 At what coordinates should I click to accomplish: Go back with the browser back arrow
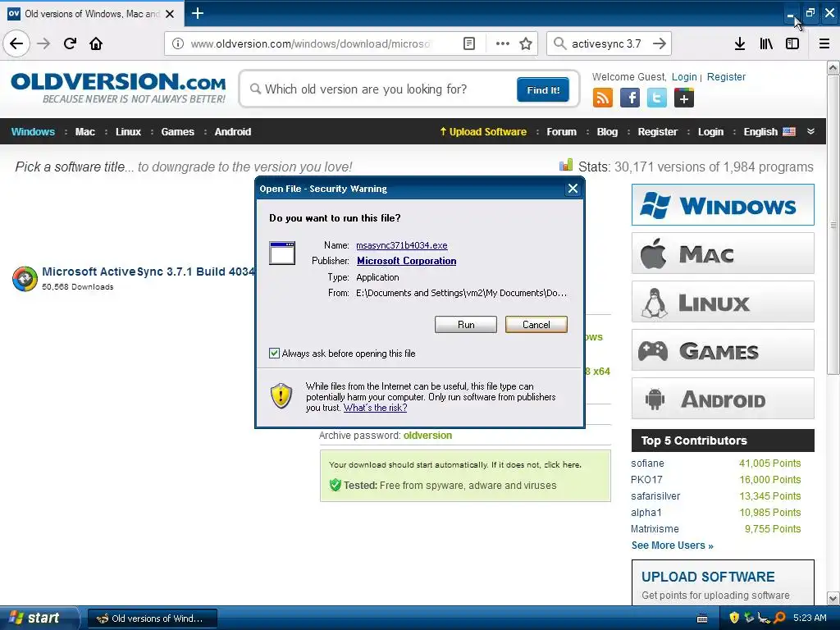16,43
